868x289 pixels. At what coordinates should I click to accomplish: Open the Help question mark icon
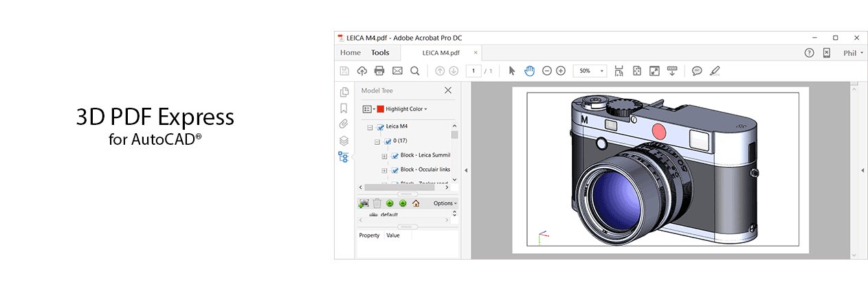pos(810,52)
